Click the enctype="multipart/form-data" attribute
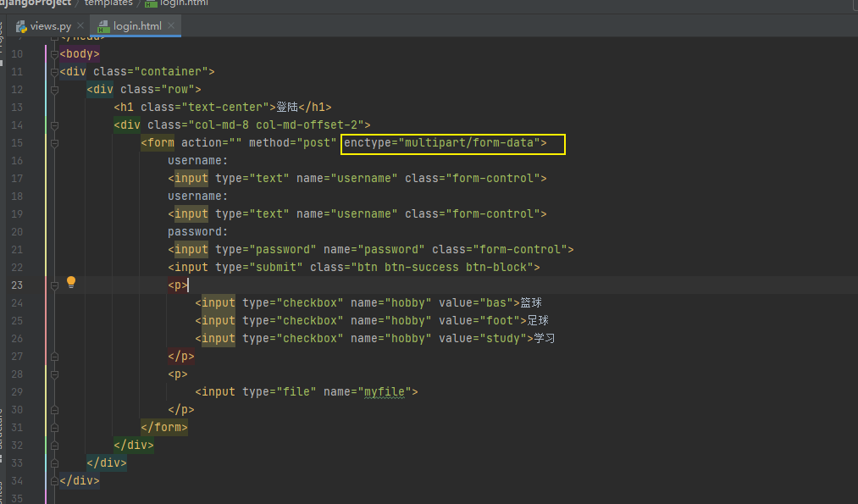The height and width of the screenshot is (504, 858). (441, 143)
